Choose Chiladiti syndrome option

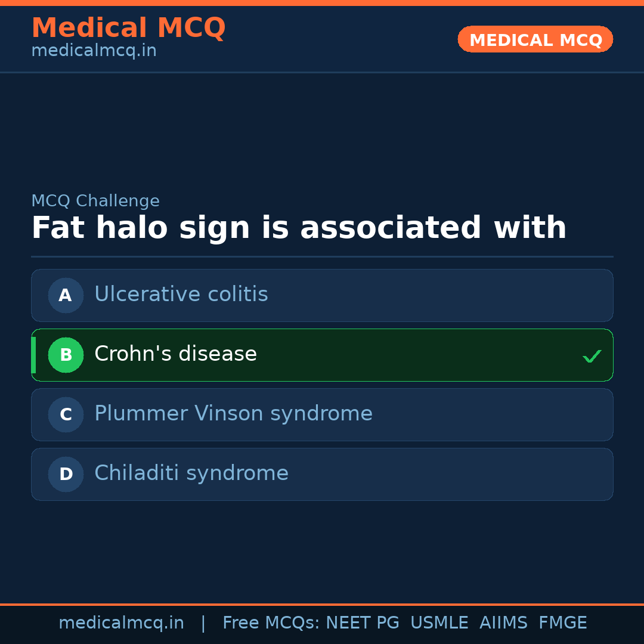(x=191, y=473)
